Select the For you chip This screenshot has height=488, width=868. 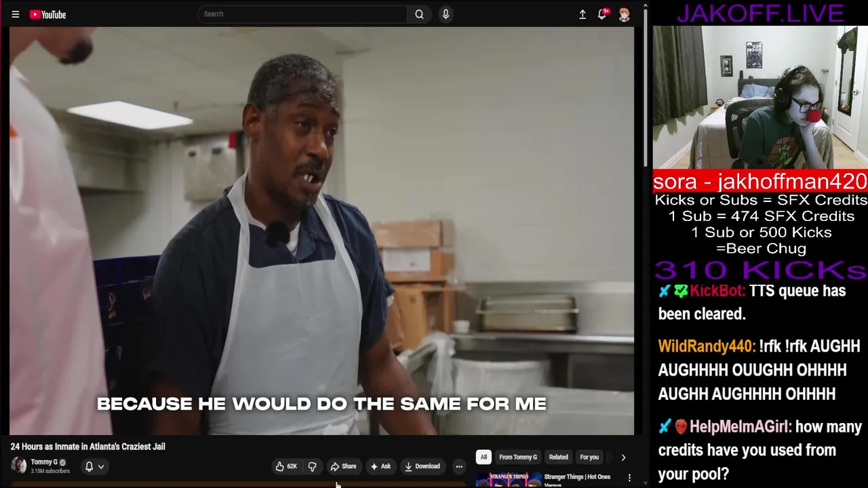(589, 457)
